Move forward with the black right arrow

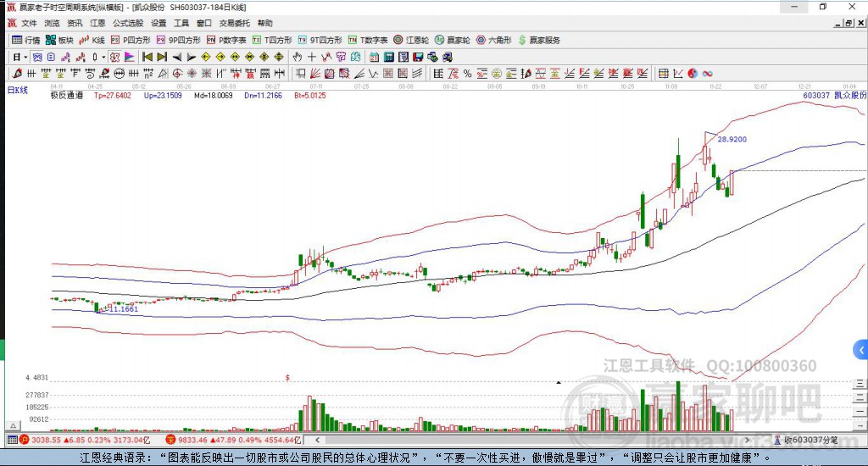point(192,57)
